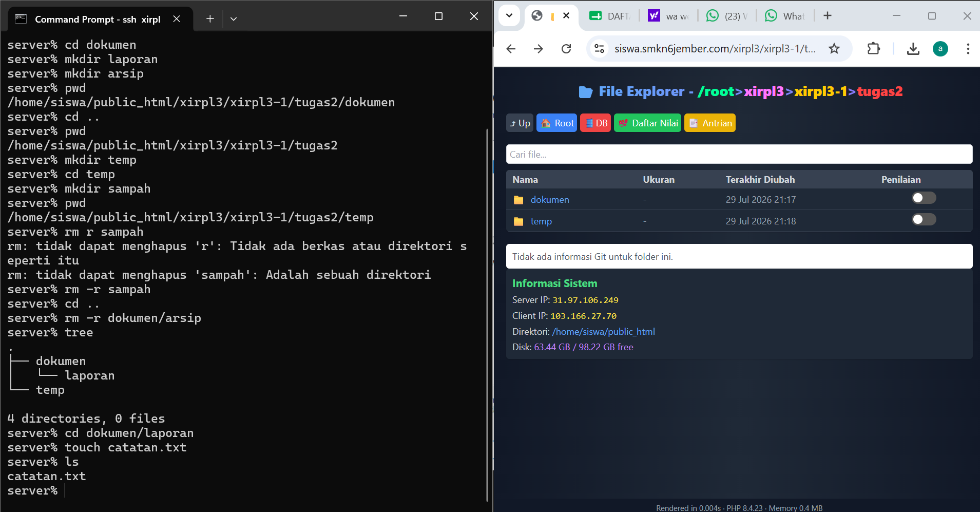Open the Daftar Nilai button
Viewport: 980px width, 512px height.
pos(647,123)
